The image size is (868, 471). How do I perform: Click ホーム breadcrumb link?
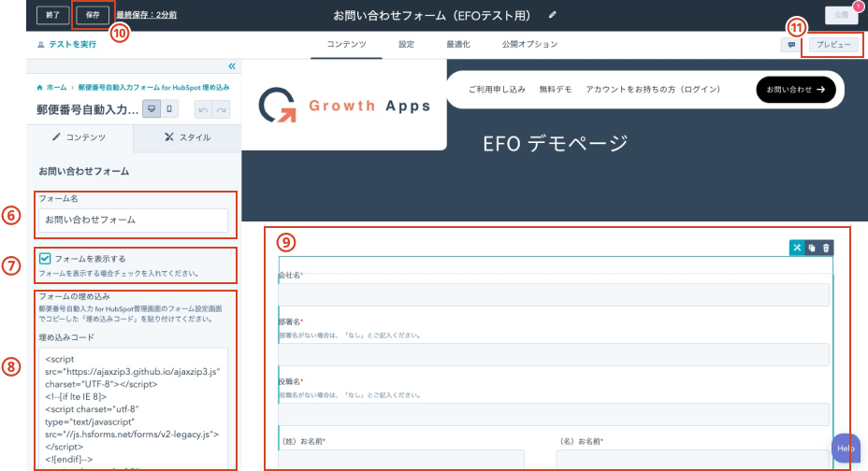56,87
